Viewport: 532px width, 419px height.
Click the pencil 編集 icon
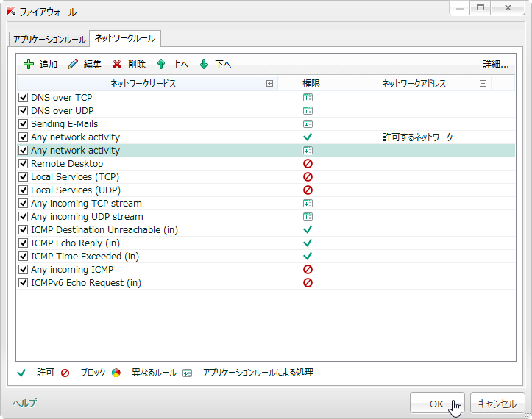click(x=73, y=64)
